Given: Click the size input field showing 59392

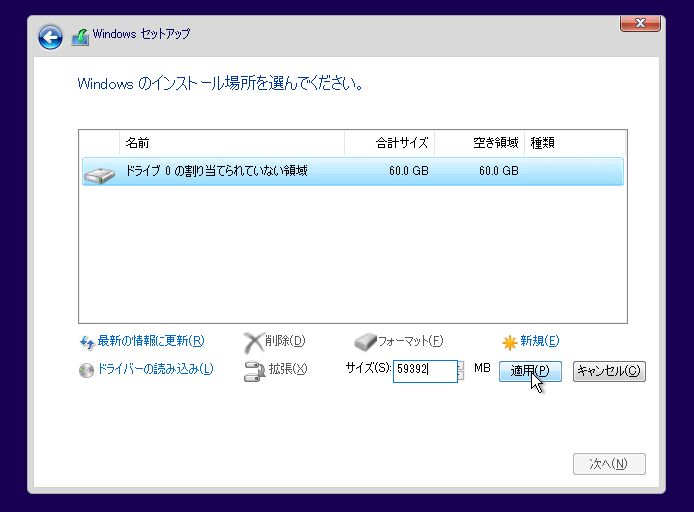Looking at the screenshot, I should coord(425,371).
